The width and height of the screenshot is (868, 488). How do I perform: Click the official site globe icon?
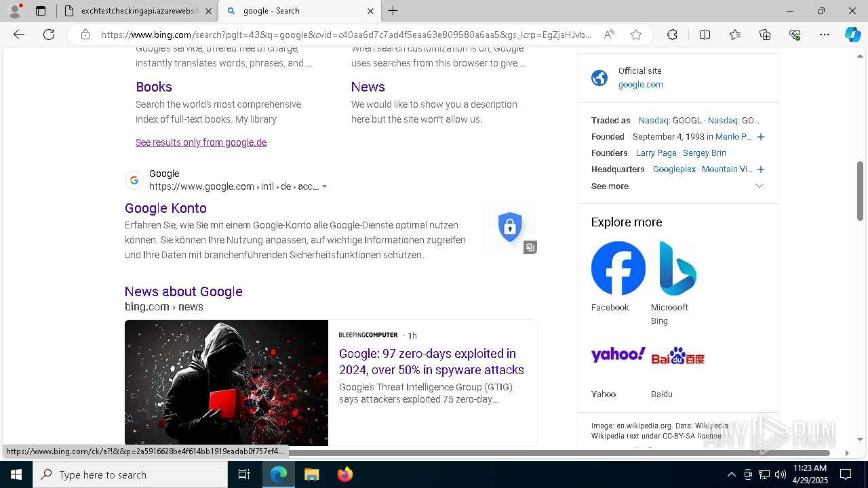point(599,78)
